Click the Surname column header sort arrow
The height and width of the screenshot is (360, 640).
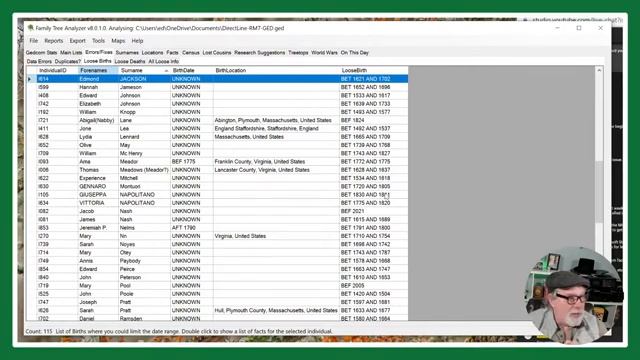click(x=166, y=71)
